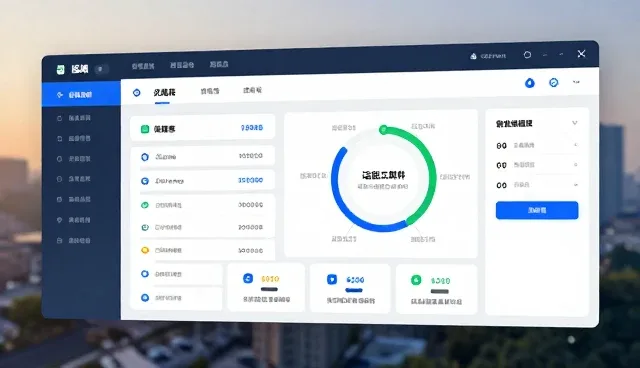Select the row with blue C-shaped icon
Viewport: 640px width, 368px height.
coord(202,181)
